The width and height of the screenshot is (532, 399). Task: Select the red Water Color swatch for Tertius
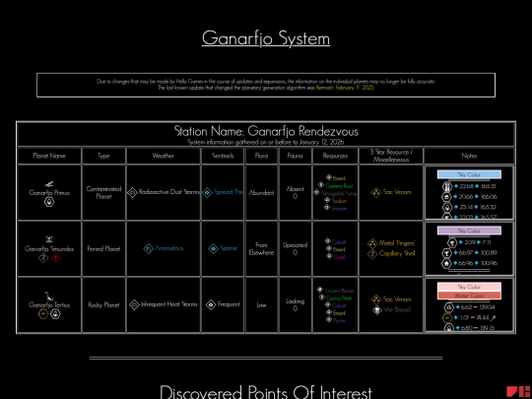tap(469, 296)
